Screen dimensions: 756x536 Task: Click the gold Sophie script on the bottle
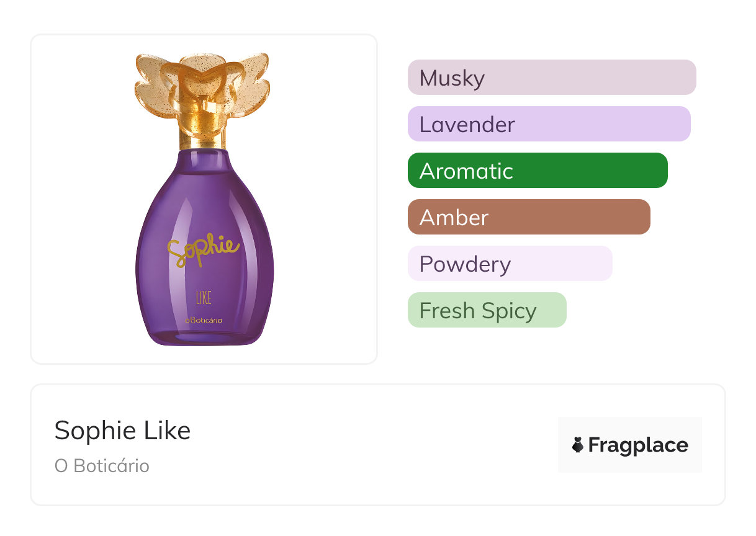[202, 248]
